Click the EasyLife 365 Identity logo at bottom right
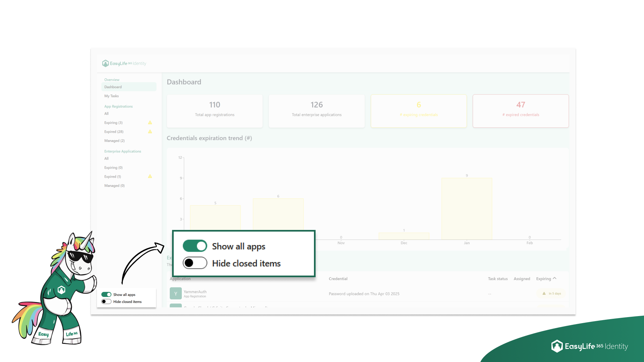The width and height of the screenshot is (644, 362). coord(590,346)
